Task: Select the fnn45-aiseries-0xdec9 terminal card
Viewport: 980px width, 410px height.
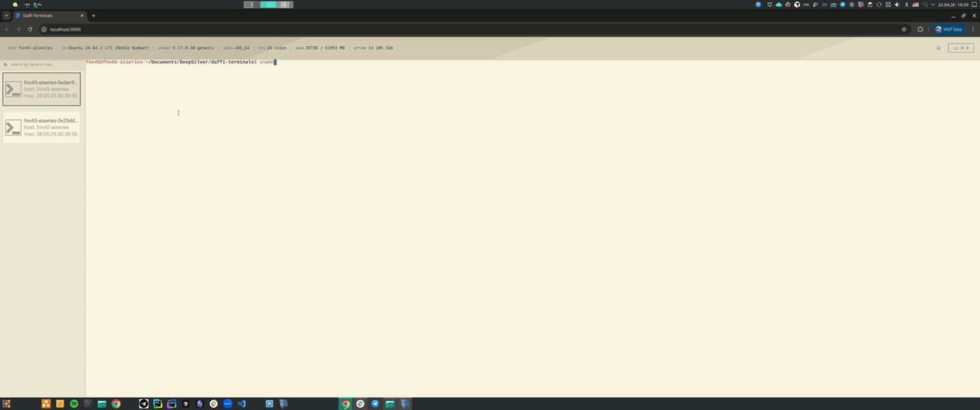Action: 41,89
